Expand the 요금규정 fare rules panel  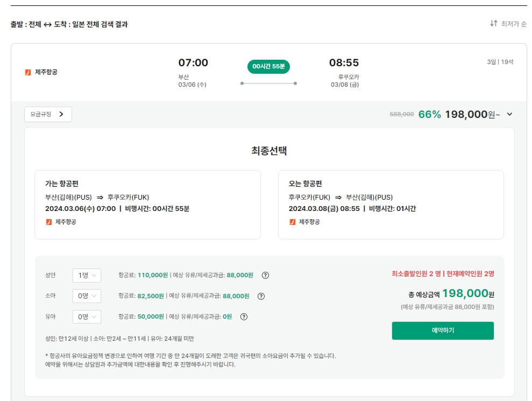(x=47, y=114)
